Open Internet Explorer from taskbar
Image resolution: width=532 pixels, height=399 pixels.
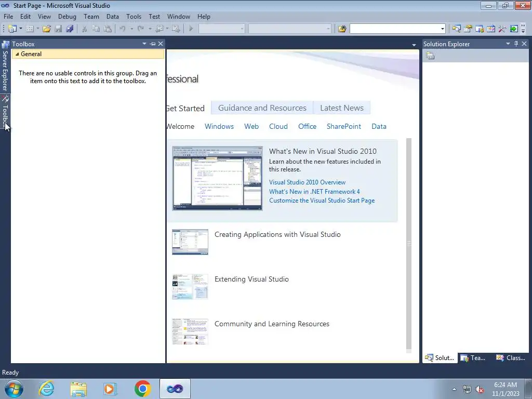pos(46,389)
